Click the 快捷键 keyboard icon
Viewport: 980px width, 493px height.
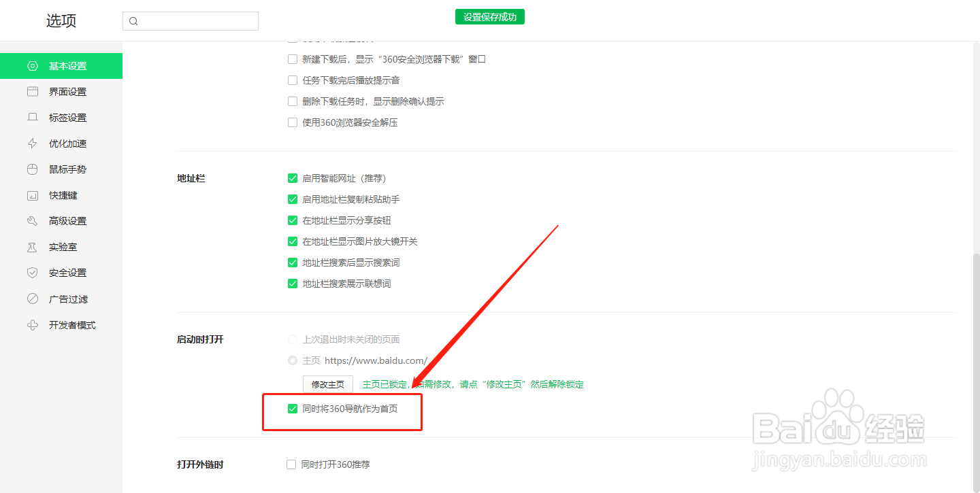(x=32, y=195)
